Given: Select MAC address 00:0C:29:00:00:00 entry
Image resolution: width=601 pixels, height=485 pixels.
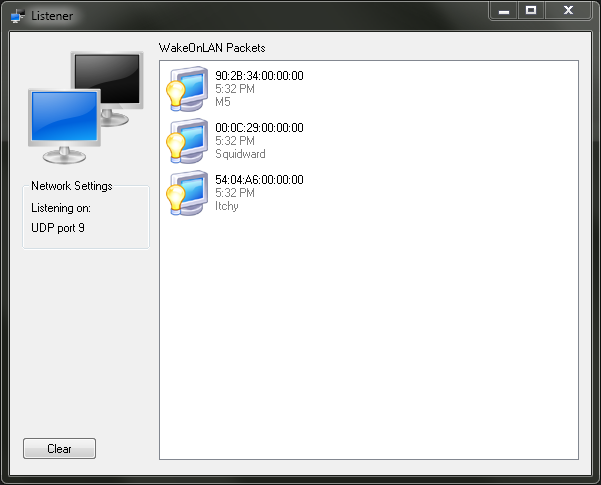Looking at the screenshot, I should (259, 128).
